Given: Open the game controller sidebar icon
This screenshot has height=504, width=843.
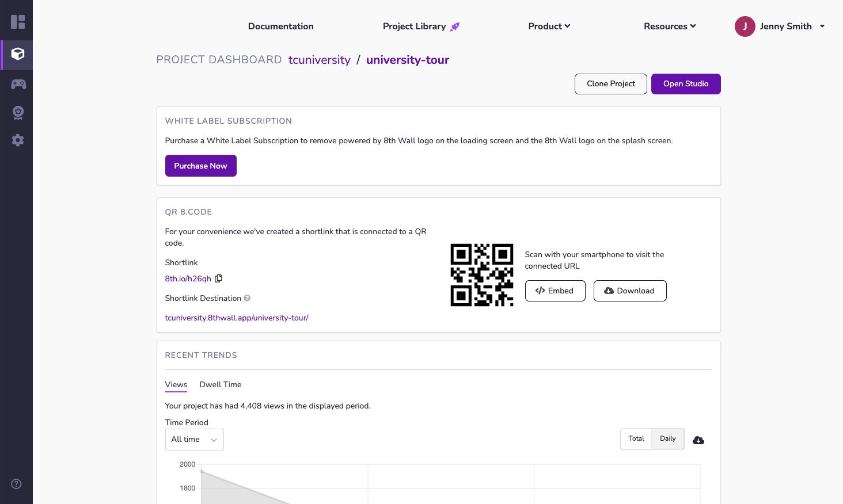Looking at the screenshot, I should pyautogui.click(x=18, y=85).
